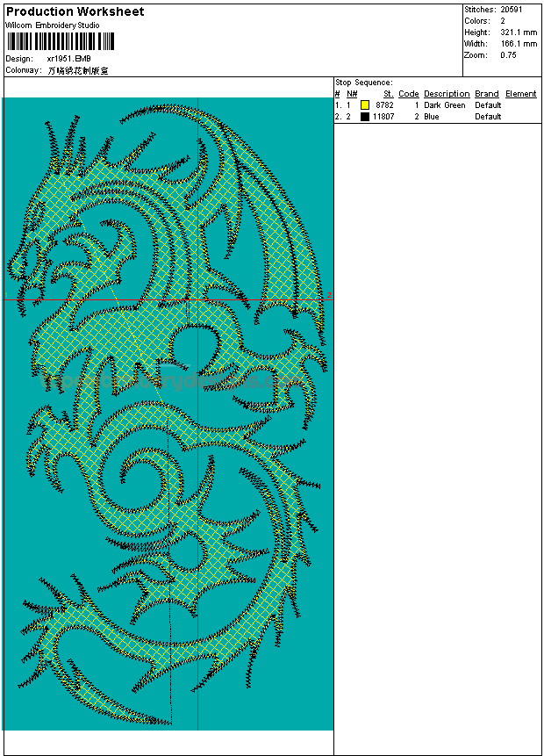Screen dimensions: 544x756
Task: Click the yellow Dark Green color swatch
Action: click(x=365, y=105)
